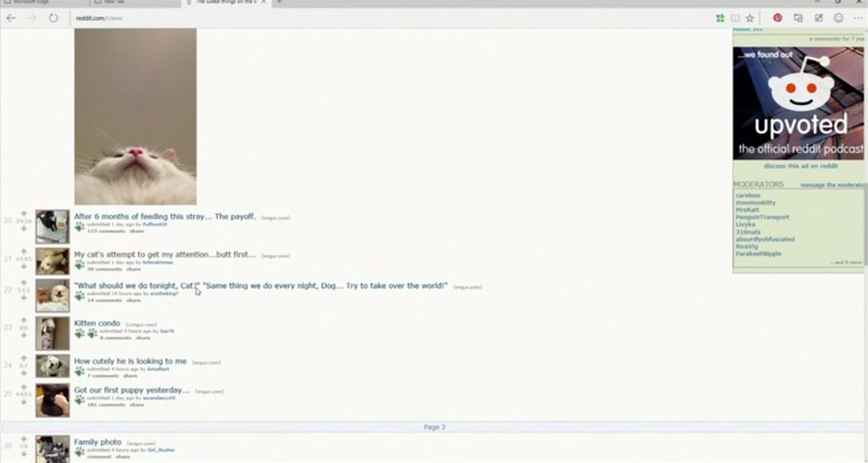The width and height of the screenshot is (868, 463).
Task: Click the smiley feedback icon
Action: click(839, 18)
